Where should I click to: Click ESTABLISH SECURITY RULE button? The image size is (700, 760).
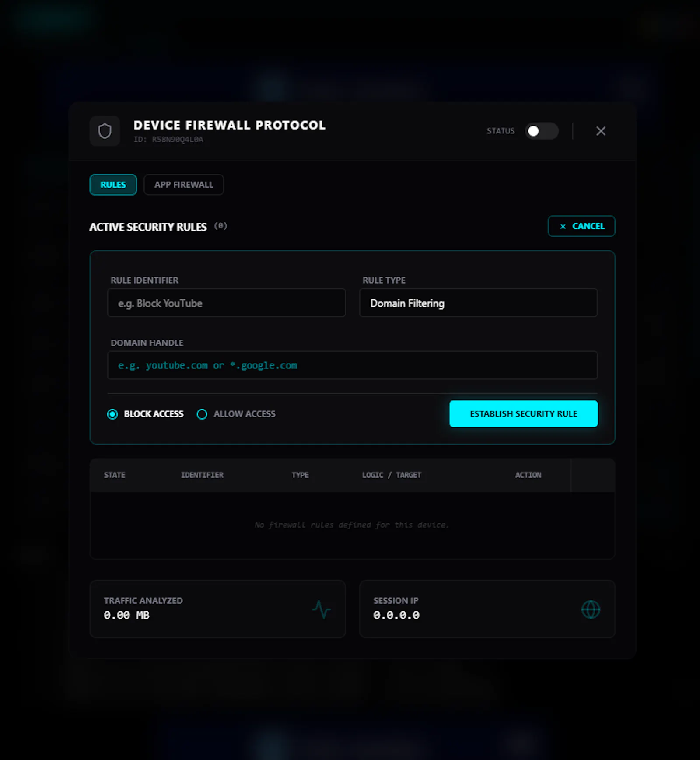523,414
